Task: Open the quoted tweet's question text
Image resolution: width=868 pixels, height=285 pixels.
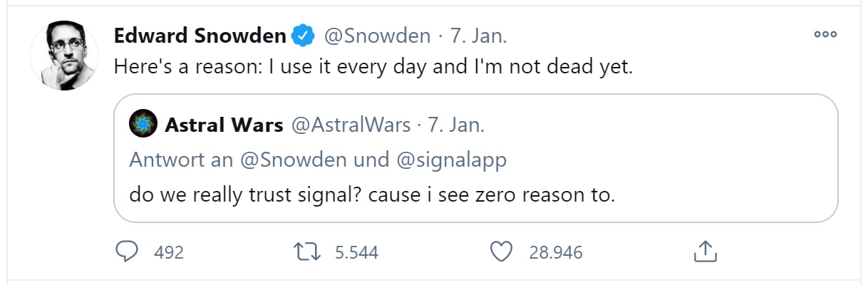Action: [x=371, y=194]
